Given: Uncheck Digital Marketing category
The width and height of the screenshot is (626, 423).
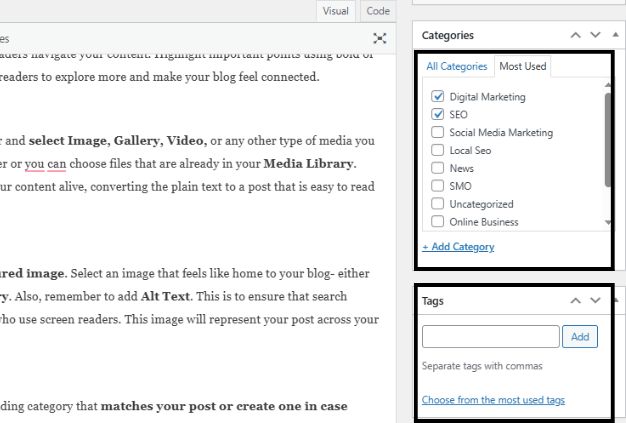Looking at the screenshot, I should [x=438, y=96].
